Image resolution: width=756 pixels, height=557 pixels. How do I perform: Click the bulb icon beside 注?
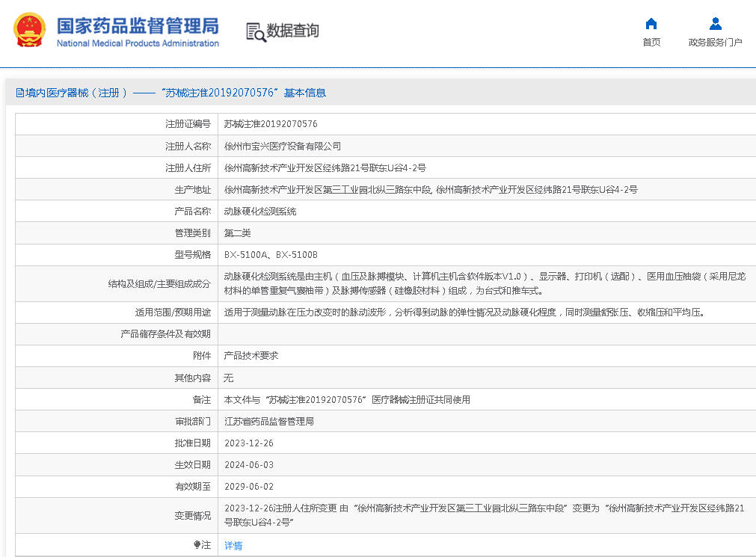[197, 546]
